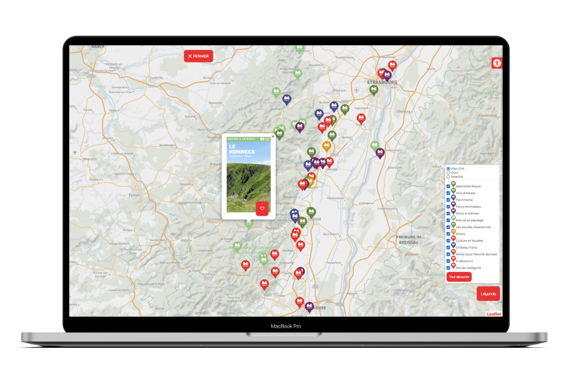Image resolution: width=566 pixels, height=392 pixels.
Task: Uncheck the Vins d'Alsace checkbox
Action: tap(448, 192)
